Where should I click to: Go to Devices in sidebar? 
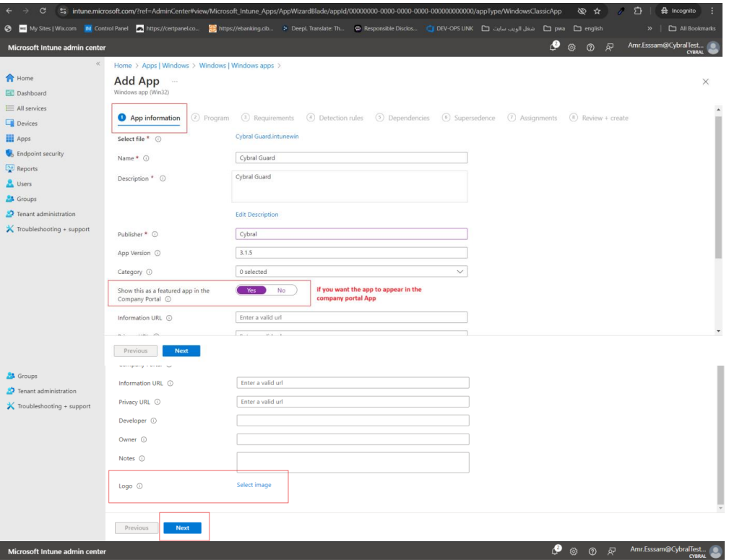(27, 124)
